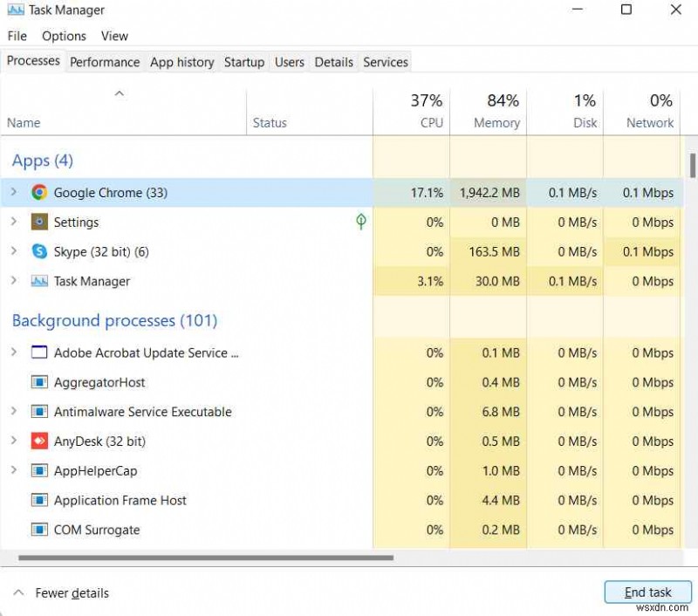Expand the Task Manager process row
This screenshot has width=698, height=616.
[14, 280]
